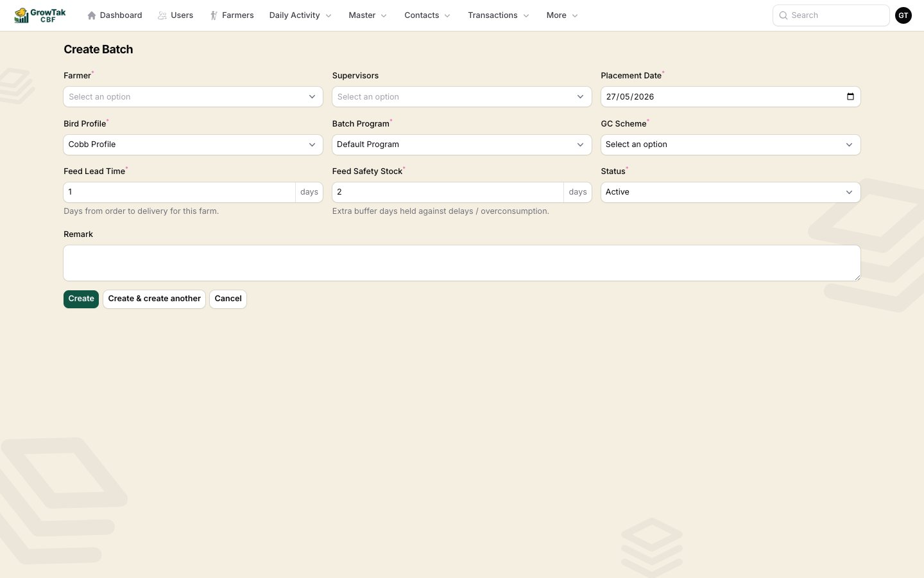
Task: Click the Bird Profile label
Action: [85, 124]
